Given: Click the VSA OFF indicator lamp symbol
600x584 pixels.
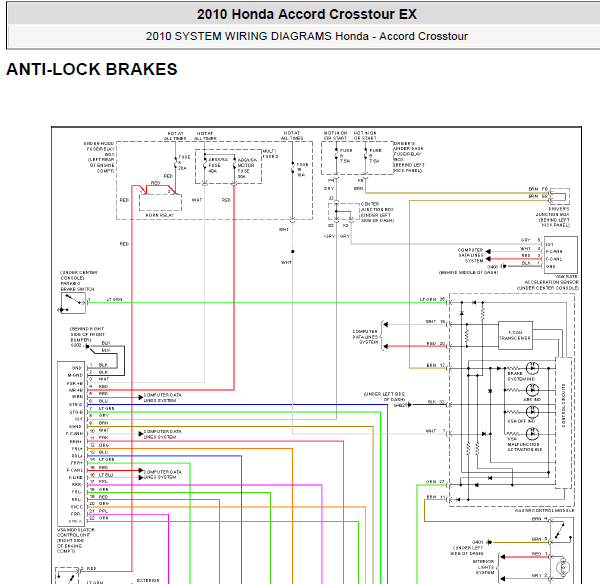Looking at the screenshot, I should click(532, 412).
